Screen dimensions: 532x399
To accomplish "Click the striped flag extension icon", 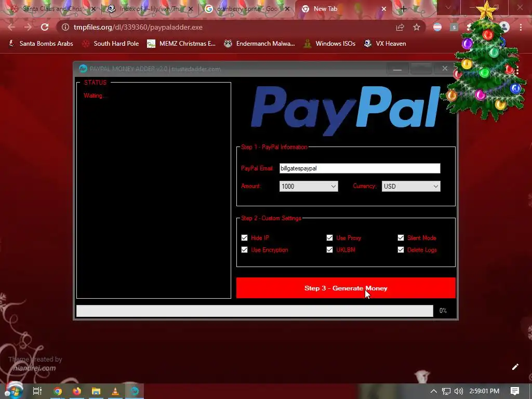I will (x=437, y=27).
